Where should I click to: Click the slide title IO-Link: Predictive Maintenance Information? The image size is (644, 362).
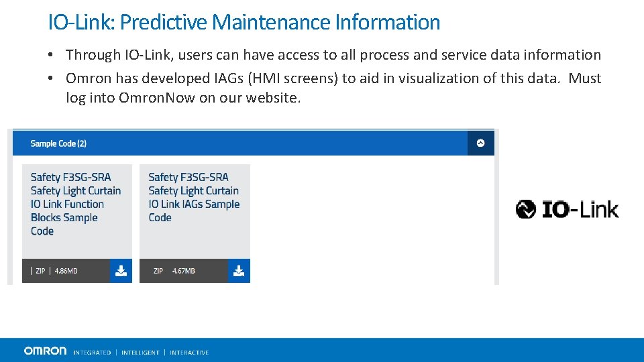[x=244, y=22]
